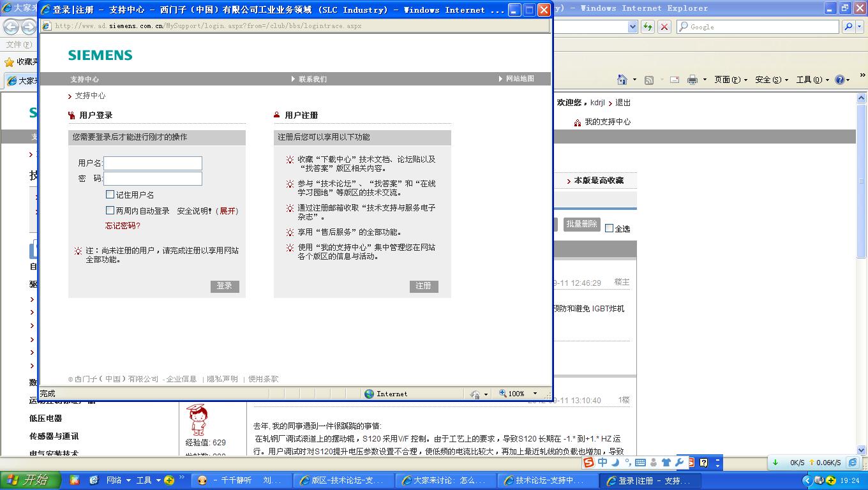Click the 注册 button
This screenshot has width=868, height=490.
pyautogui.click(x=424, y=286)
